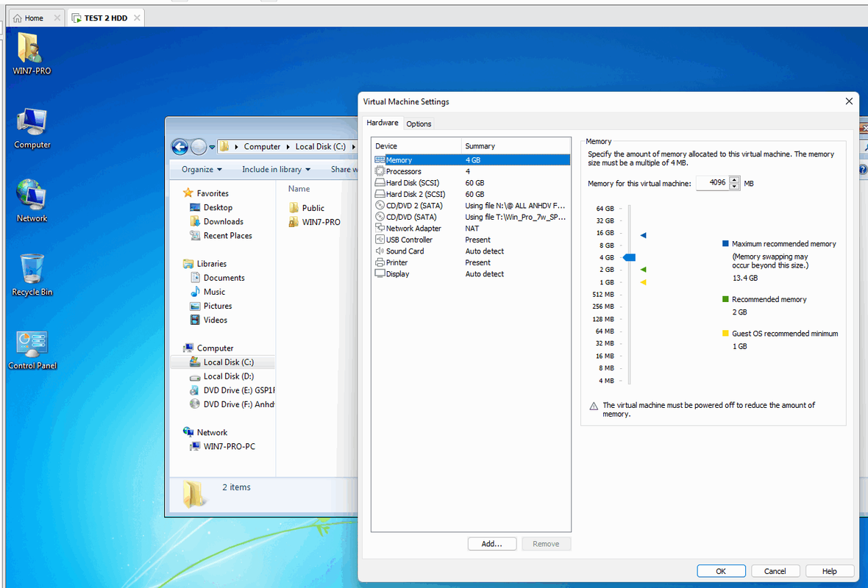Click the Name column header in Explorer

point(299,189)
